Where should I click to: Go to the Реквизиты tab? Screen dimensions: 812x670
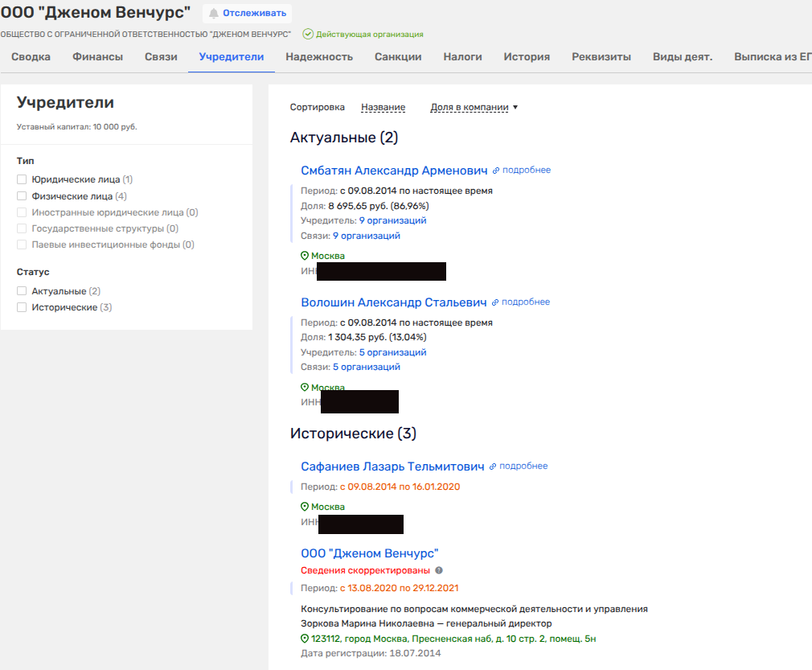coord(601,57)
